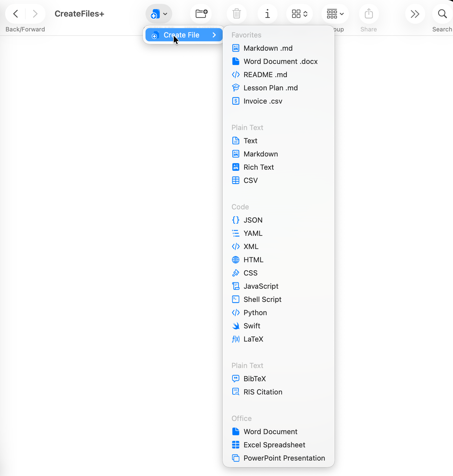Open Get Info with the i icon
Image resolution: width=453 pixels, height=476 pixels.
267,14
